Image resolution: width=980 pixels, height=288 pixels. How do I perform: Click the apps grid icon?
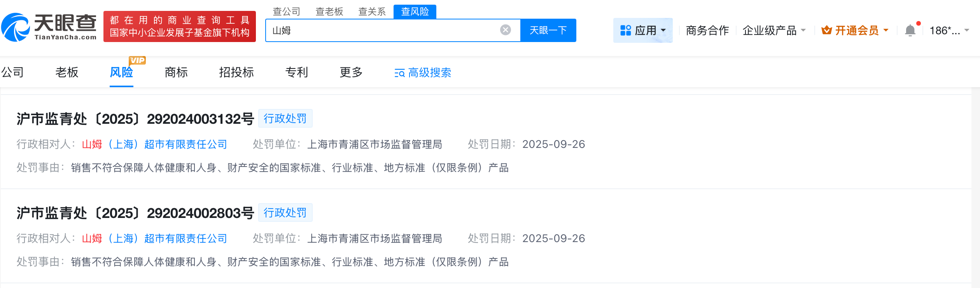pyautogui.click(x=625, y=30)
